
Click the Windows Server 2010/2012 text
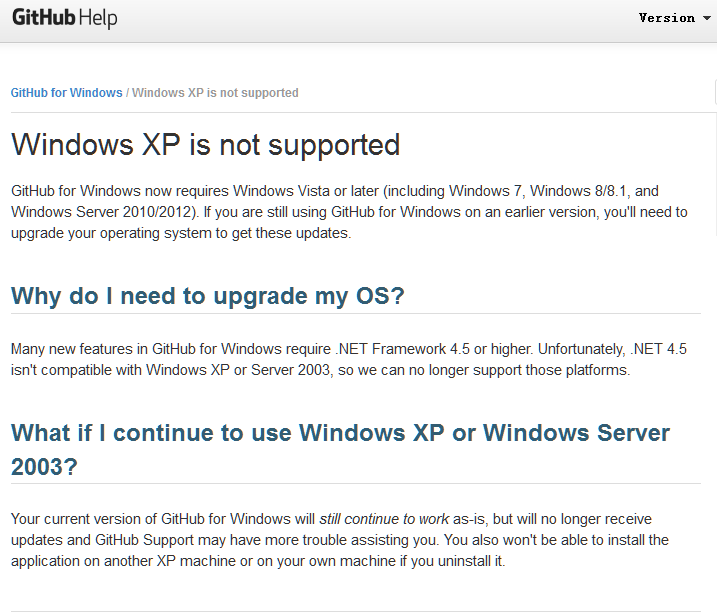(103, 212)
